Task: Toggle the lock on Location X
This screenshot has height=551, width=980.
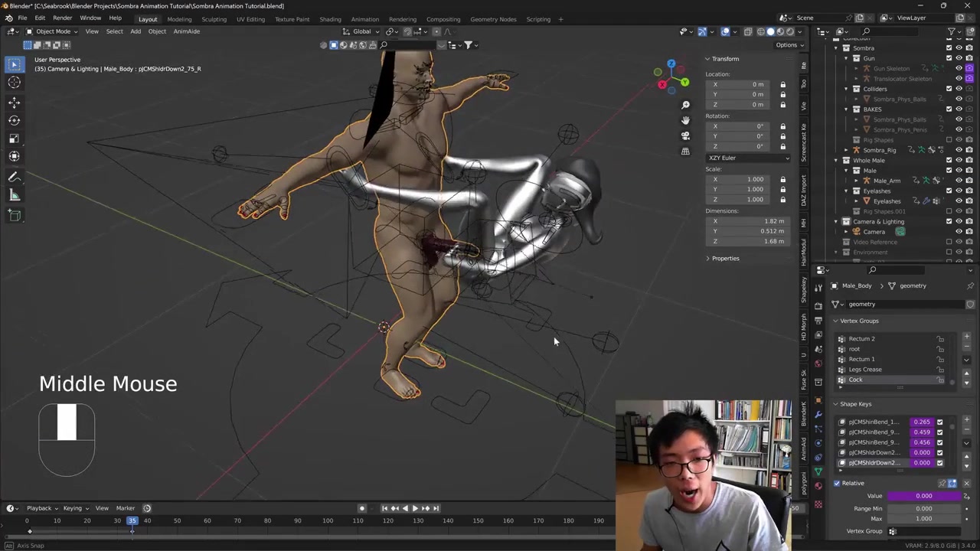Action: pos(782,84)
